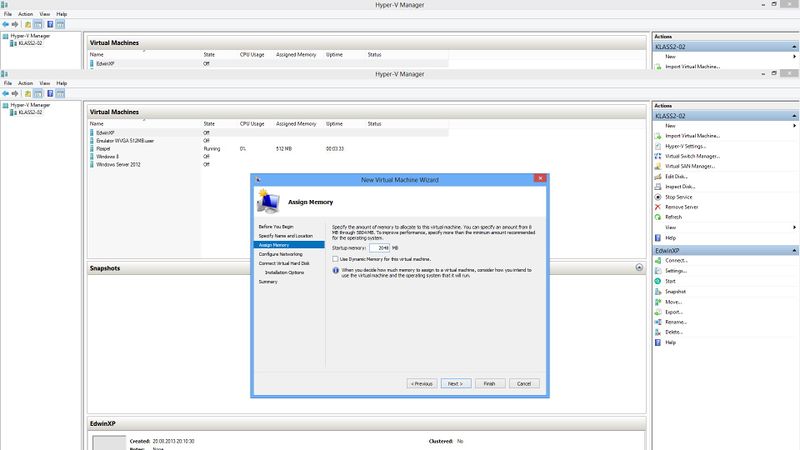Collapse the KLASS2-02 actions section in lower window

tap(794, 116)
